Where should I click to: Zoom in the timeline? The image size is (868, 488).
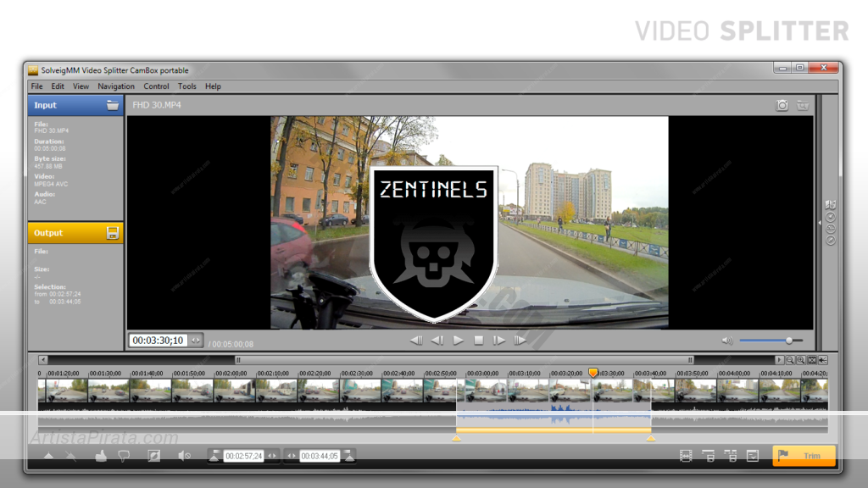[x=801, y=360]
